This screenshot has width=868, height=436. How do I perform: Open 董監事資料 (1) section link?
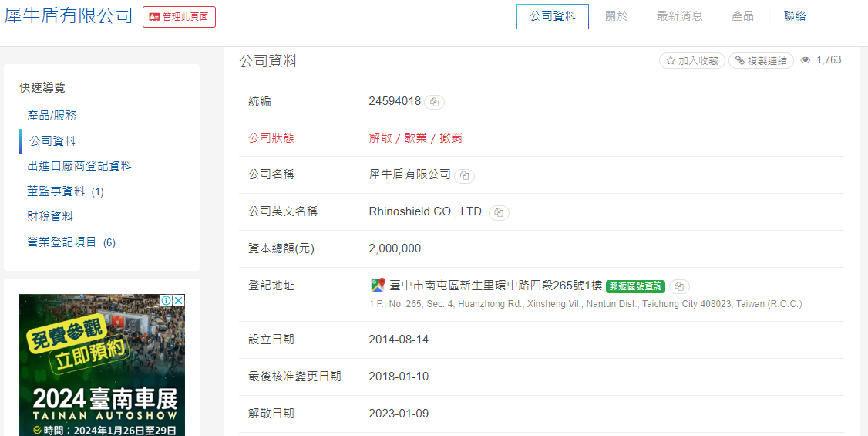[66, 191]
